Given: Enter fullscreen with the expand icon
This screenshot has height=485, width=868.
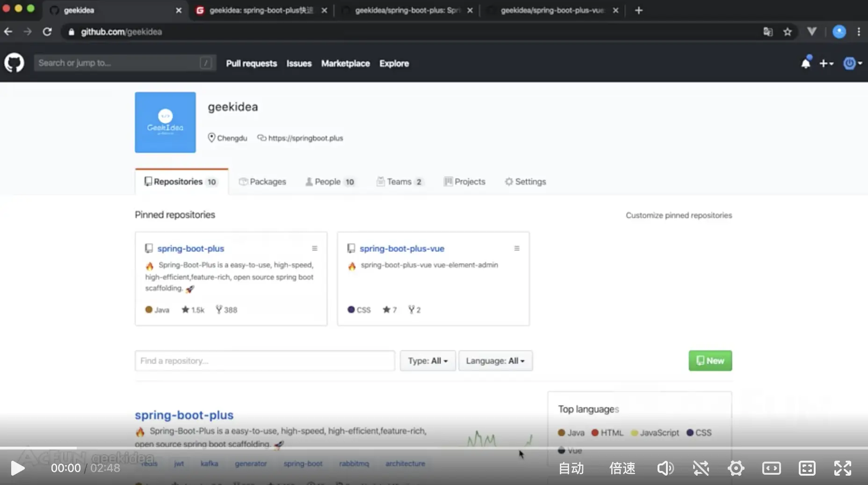Looking at the screenshot, I should [x=843, y=468].
